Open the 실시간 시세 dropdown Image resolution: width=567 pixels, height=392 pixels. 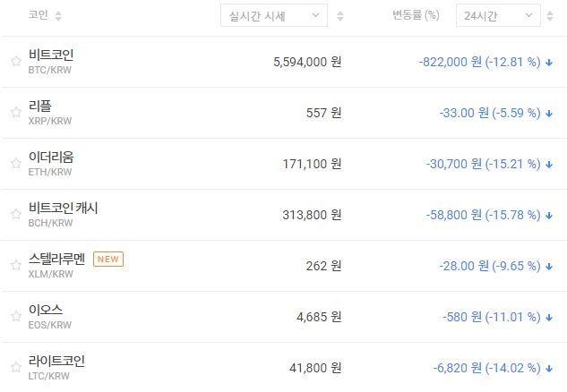point(273,15)
